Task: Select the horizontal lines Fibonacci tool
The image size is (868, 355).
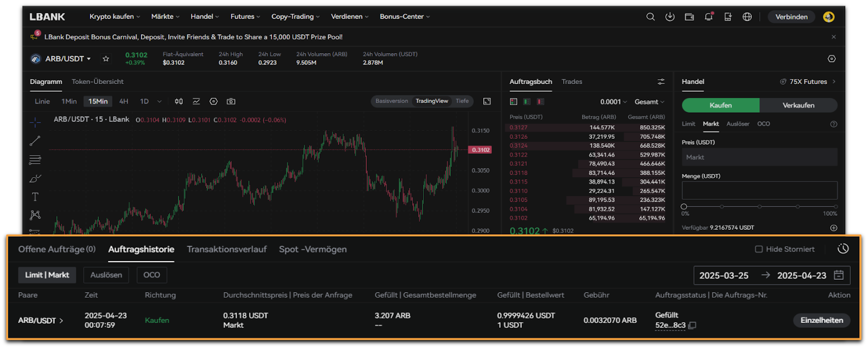Action: [35, 160]
